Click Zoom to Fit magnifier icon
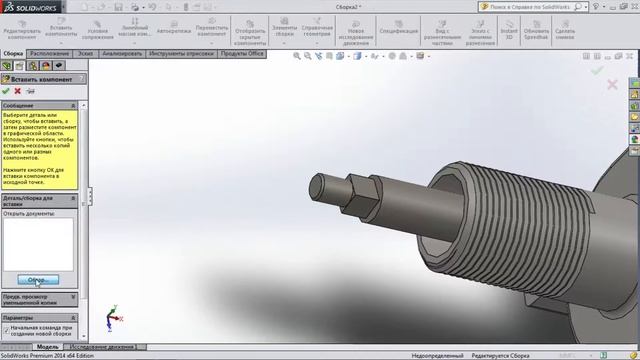640x360 pixels. tap(297, 56)
